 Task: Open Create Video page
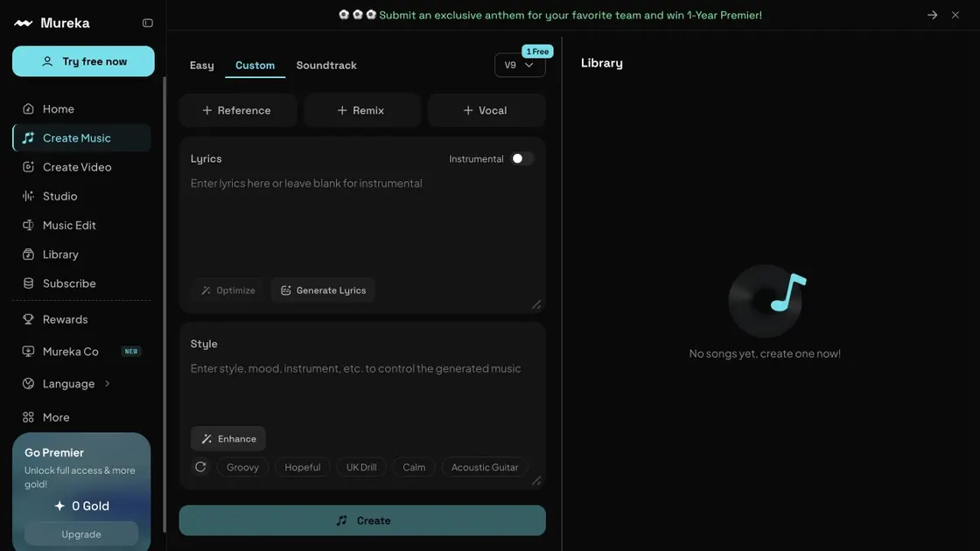click(81, 167)
